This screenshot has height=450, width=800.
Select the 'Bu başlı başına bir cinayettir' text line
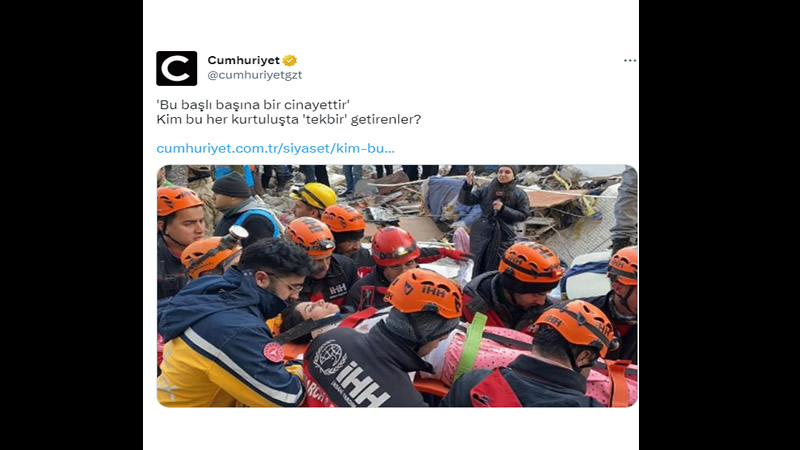(x=253, y=105)
